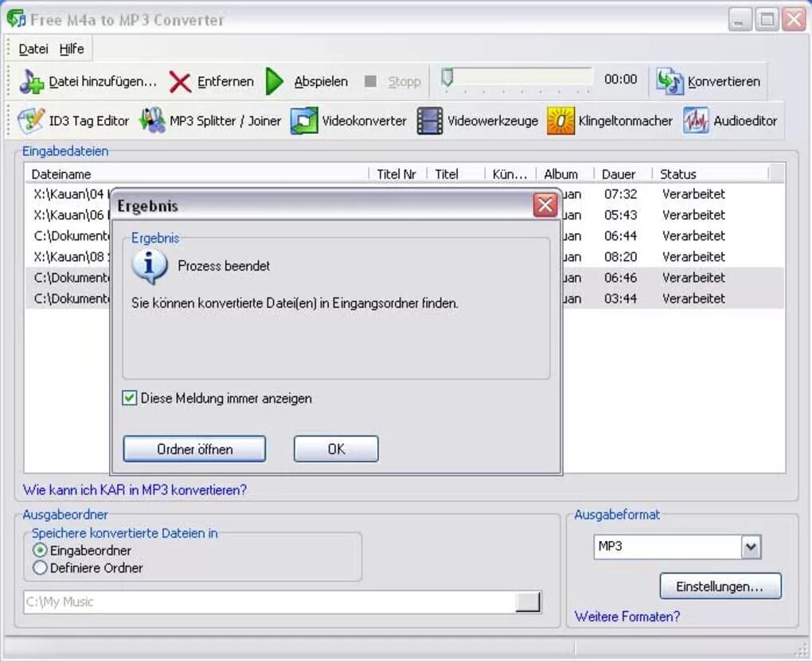Sort by the Titel Nr column header
This screenshot has width=812, height=662.
point(397,174)
